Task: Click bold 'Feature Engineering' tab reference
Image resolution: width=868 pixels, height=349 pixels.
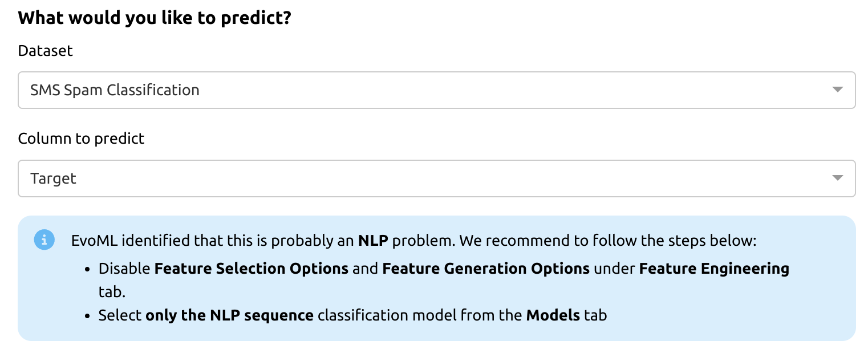Action: [x=714, y=268]
